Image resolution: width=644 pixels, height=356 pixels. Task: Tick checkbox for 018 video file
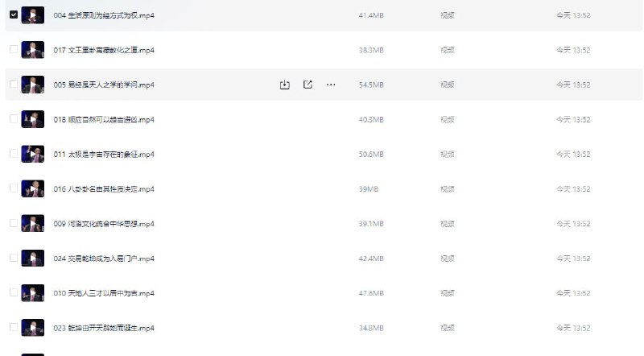click(x=14, y=119)
